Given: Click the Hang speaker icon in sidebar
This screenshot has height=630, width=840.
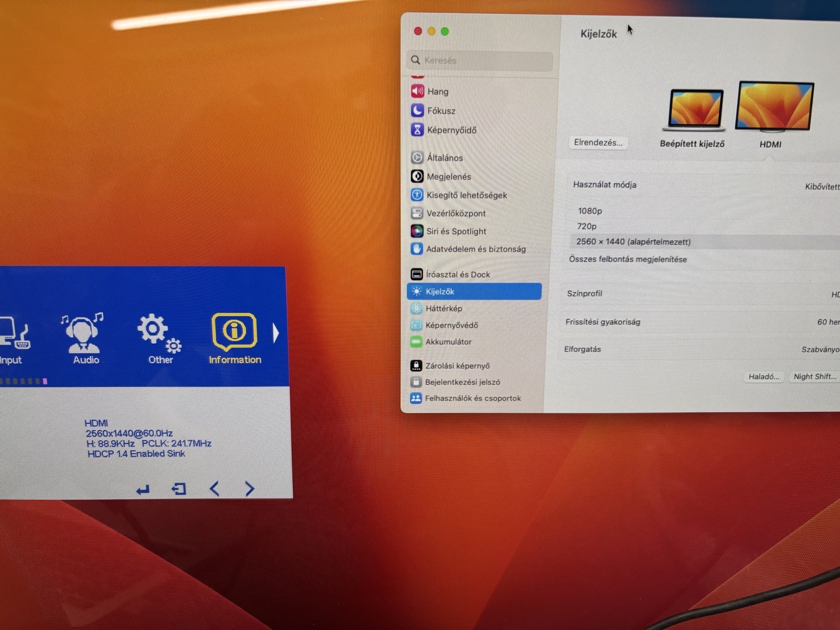Looking at the screenshot, I should coord(417,91).
